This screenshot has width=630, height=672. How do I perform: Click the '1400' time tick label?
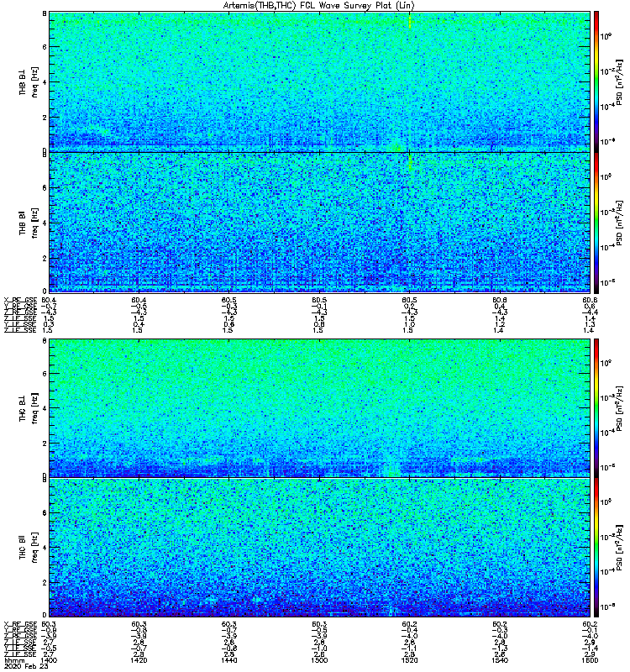tap(49, 660)
